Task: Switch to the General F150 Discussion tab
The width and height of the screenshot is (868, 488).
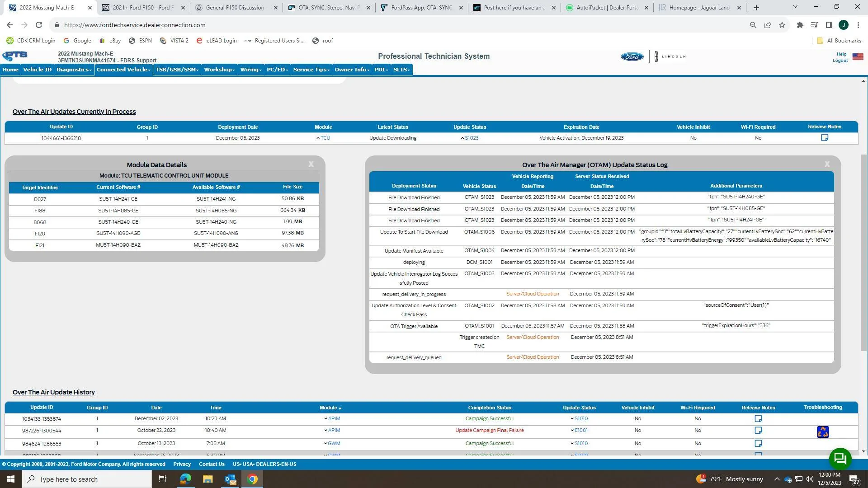Action: coord(236,8)
